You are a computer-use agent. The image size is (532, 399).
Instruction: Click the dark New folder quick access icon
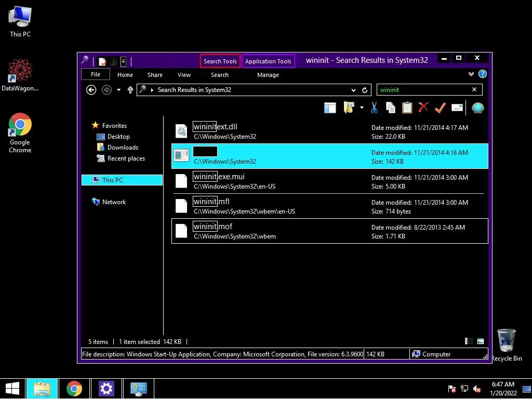pyautogui.click(x=113, y=61)
